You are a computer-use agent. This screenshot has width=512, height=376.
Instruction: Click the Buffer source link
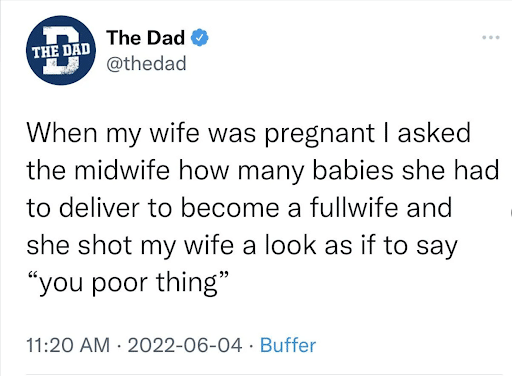pyautogui.click(x=288, y=345)
